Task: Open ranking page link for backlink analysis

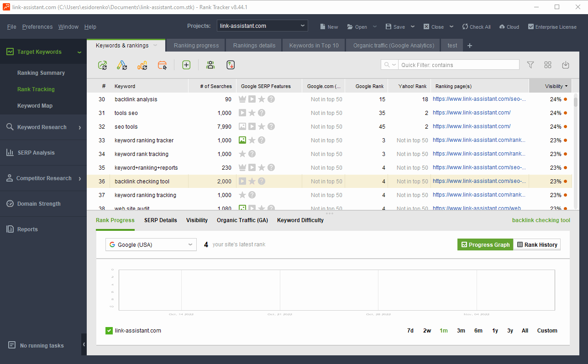Action: pyautogui.click(x=479, y=99)
